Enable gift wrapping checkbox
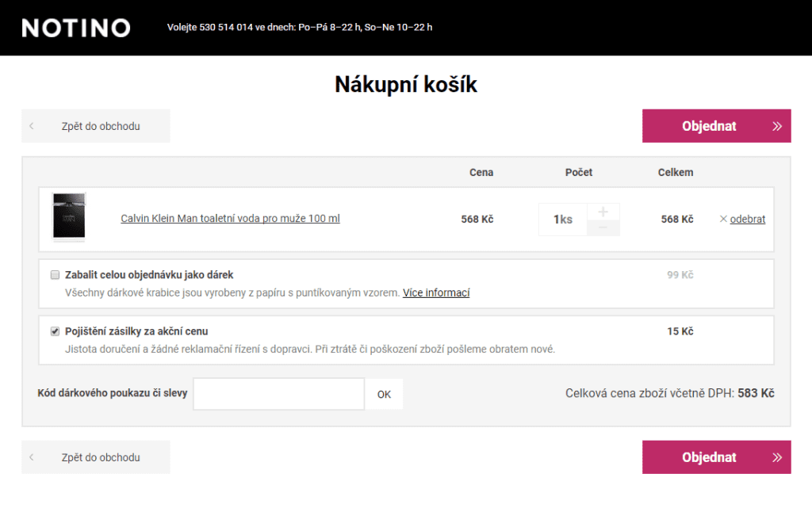This screenshot has height=531, width=812. [55, 275]
